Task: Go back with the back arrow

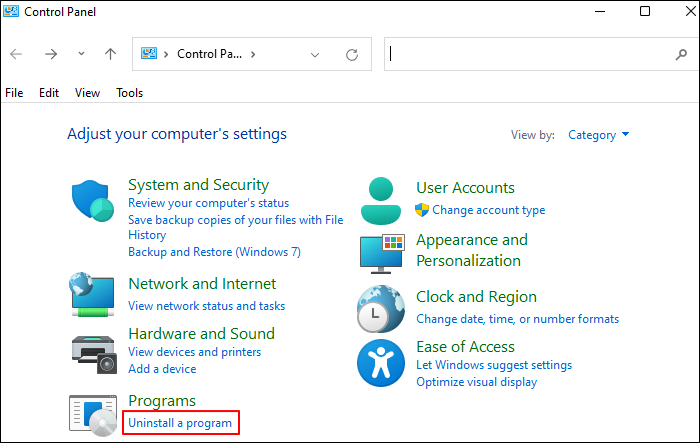Action: coord(16,54)
